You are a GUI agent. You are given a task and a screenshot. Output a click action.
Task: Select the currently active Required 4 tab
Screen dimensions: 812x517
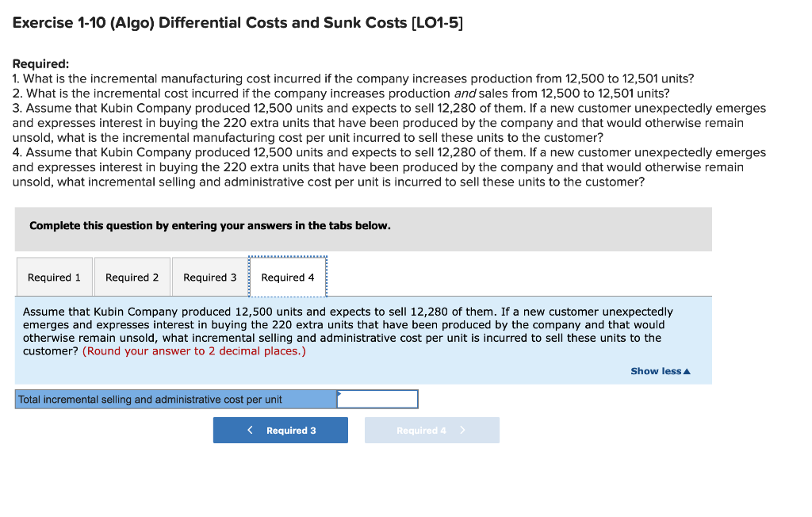click(x=287, y=277)
